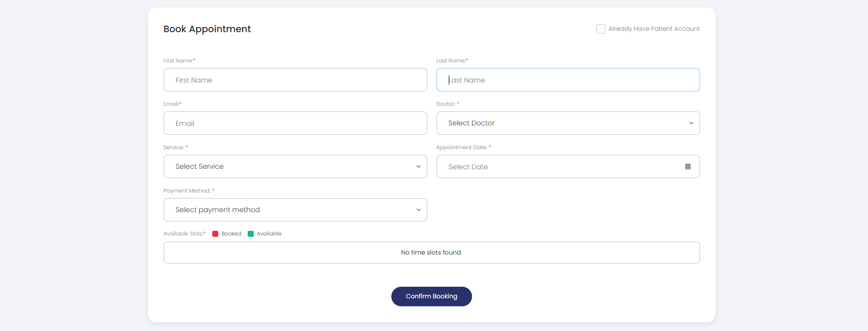
Task: Click the Book Appointment heading
Action: click(207, 29)
